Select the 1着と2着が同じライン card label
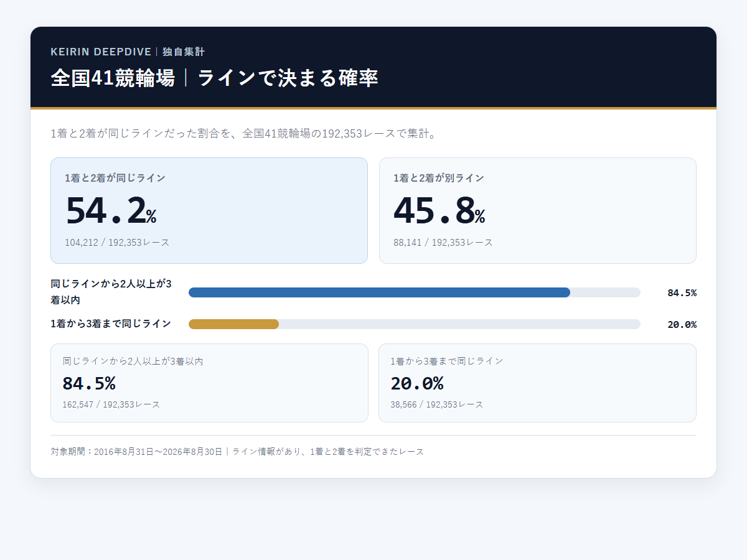 [x=115, y=178]
